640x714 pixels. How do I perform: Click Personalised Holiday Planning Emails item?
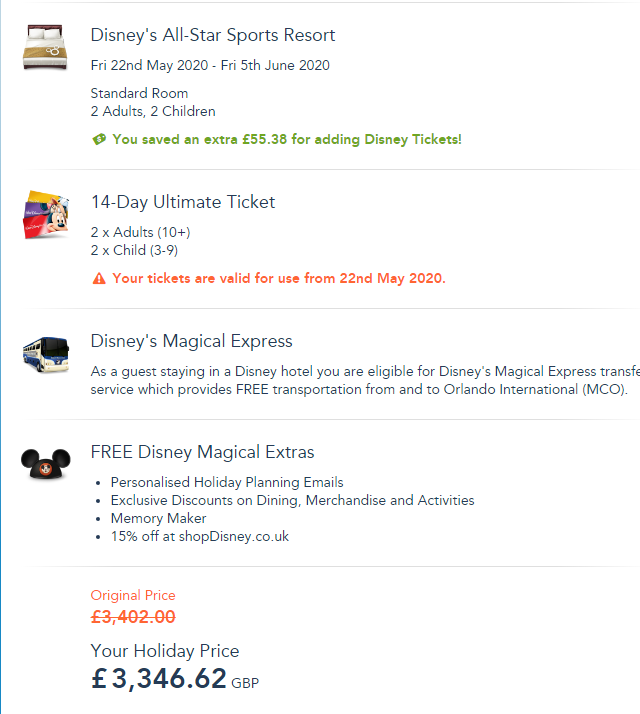pyautogui.click(x=227, y=482)
